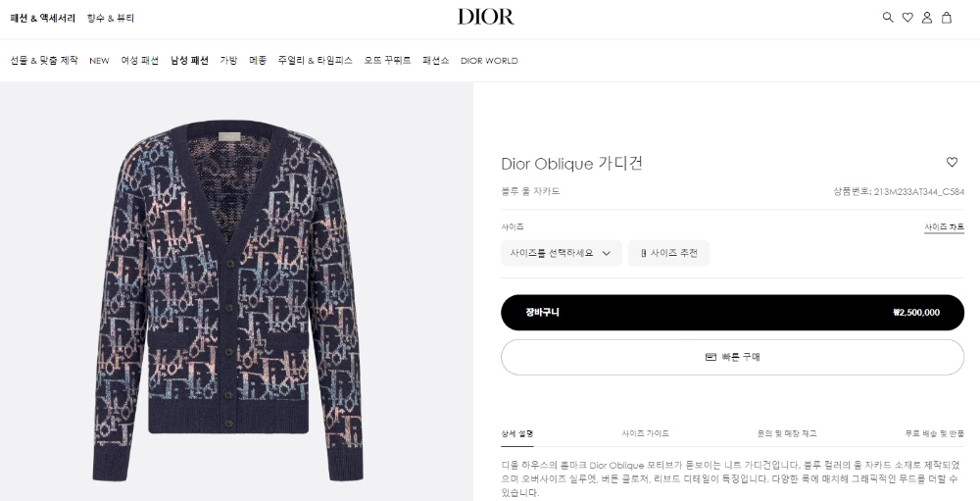Switch to the 사이즈 가이드 tab
980x501 pixels.
pyautogui.click(x=645, y=433)
